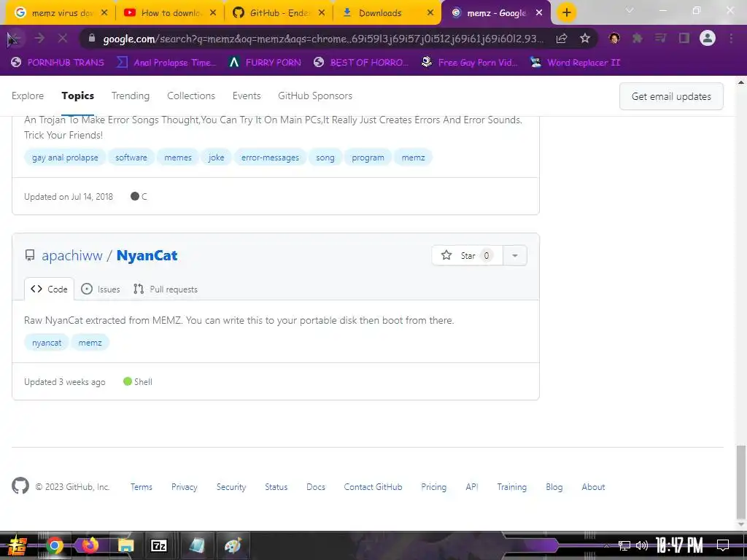Click the address bar URL field
The image size is (747, 560).
322,39
